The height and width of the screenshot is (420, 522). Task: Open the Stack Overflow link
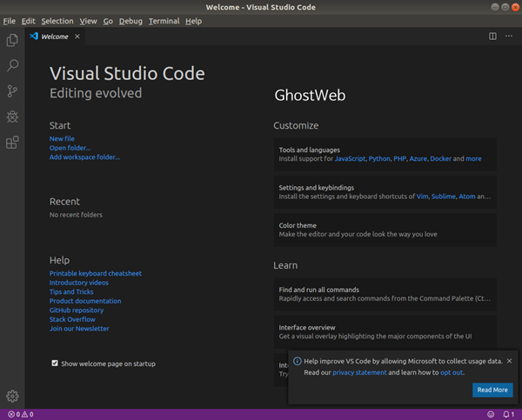[x=72, y=319]
